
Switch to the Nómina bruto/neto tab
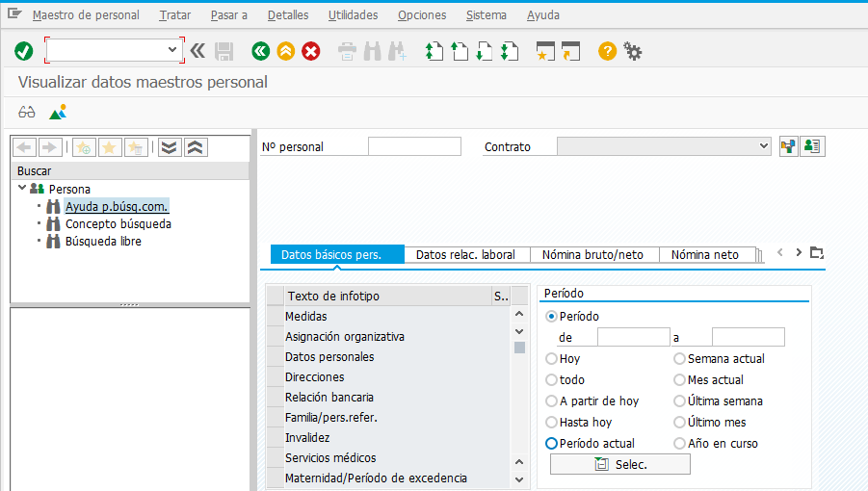(x=594, y=255)
